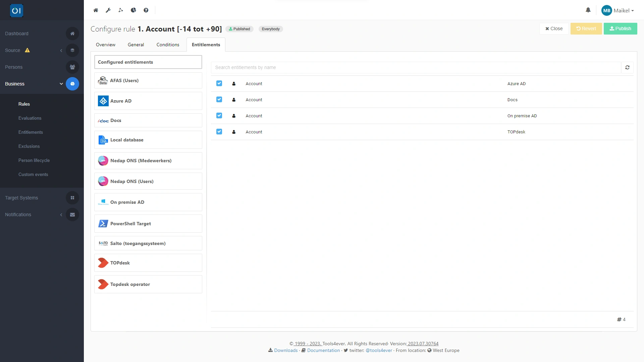Open Evaluations in the sidebar

tap(30, 118)
